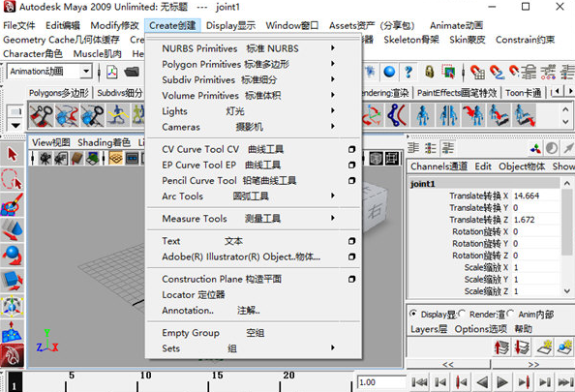The width and height of the screenshot is (575, 392).
Task: Select the Rotate tool sphere icon
Action: pos(13,255)
